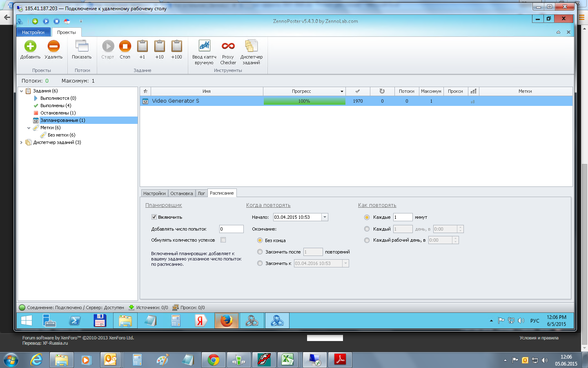The image size is (588, 368).
Task: Choose the Закончить к date radio button
Action: click(260, 263)
